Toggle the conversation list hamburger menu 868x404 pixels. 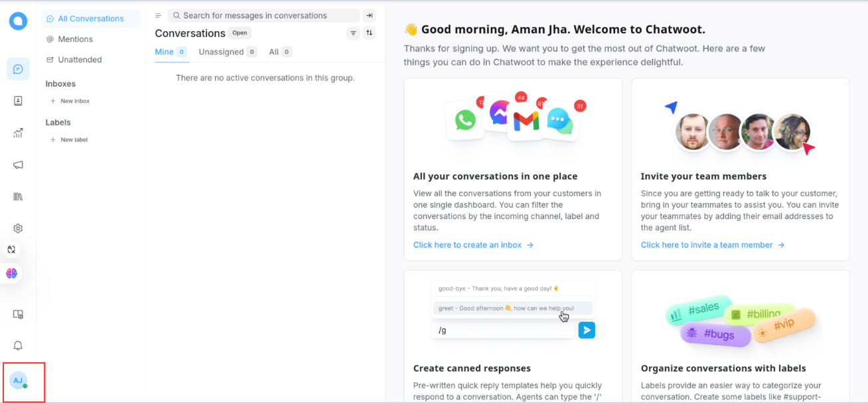tap(158, 15)
